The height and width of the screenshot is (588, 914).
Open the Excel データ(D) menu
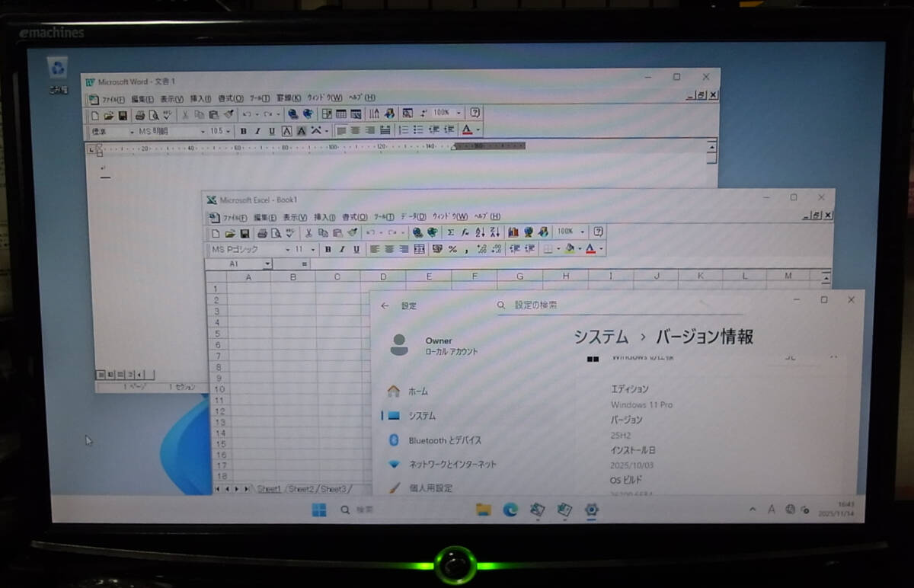pyautogui.click(x=414, y=217)
